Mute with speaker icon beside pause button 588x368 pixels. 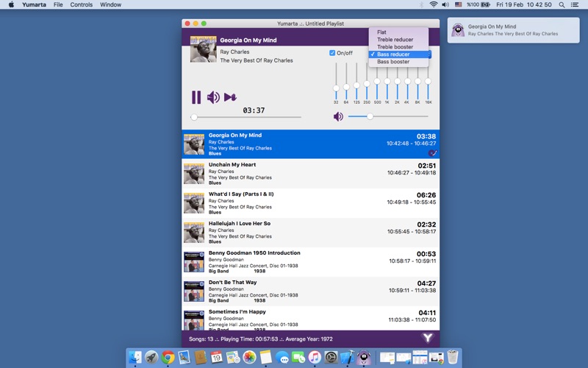[213, 97]
